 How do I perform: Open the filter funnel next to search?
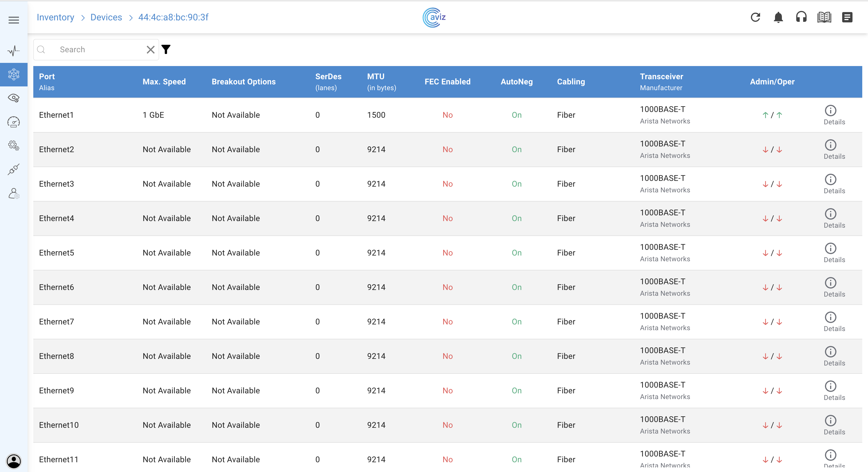[x=166, y=50]
